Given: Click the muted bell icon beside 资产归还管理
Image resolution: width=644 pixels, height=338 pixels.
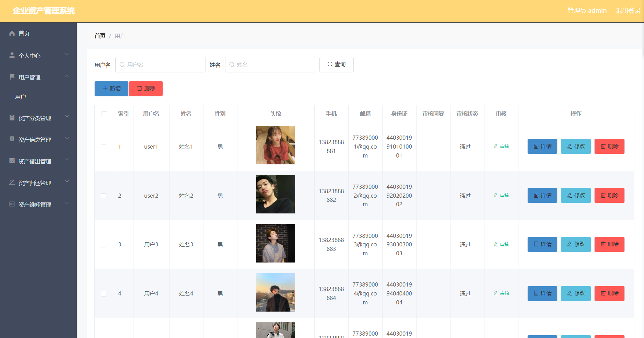Looking at the screenshot, I should [x=12, y=183].
